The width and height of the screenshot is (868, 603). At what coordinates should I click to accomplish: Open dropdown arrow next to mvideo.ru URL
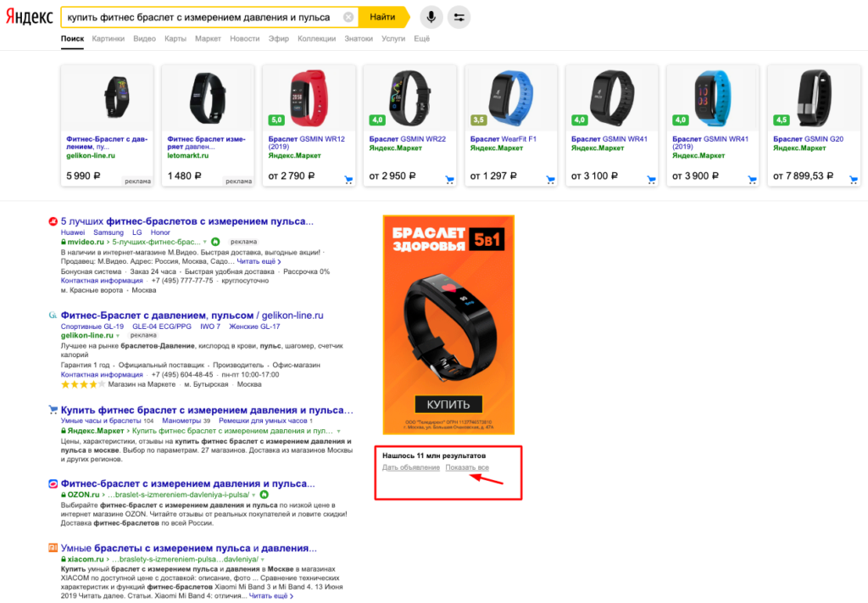point(204,243)
